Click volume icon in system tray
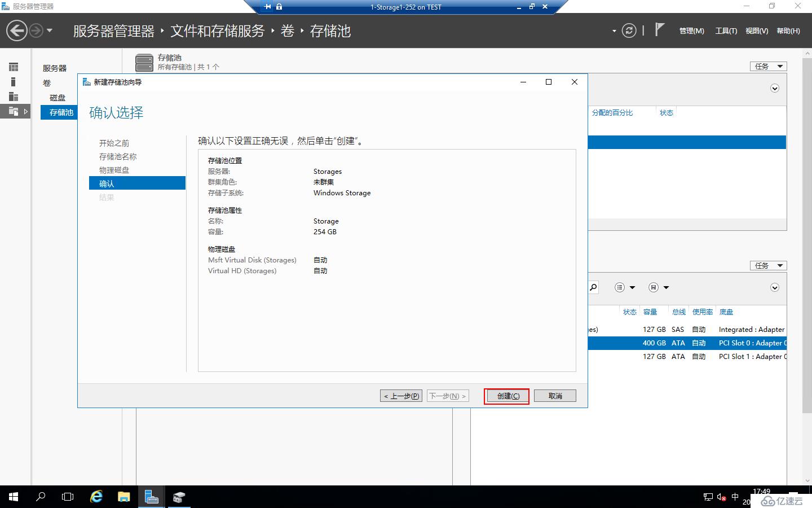 tap(721, 497)
